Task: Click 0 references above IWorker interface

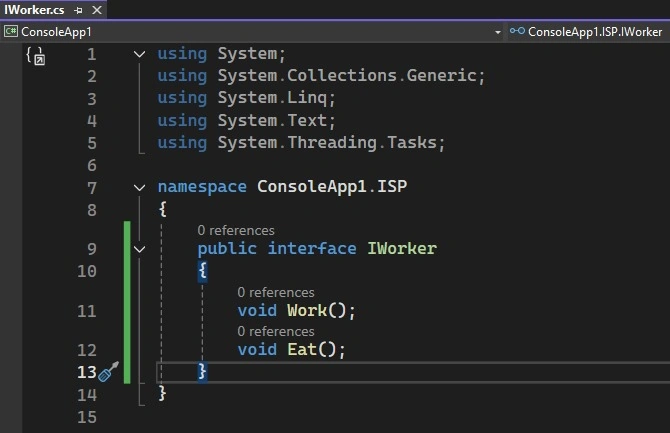Action: click(x=236, y=230)
